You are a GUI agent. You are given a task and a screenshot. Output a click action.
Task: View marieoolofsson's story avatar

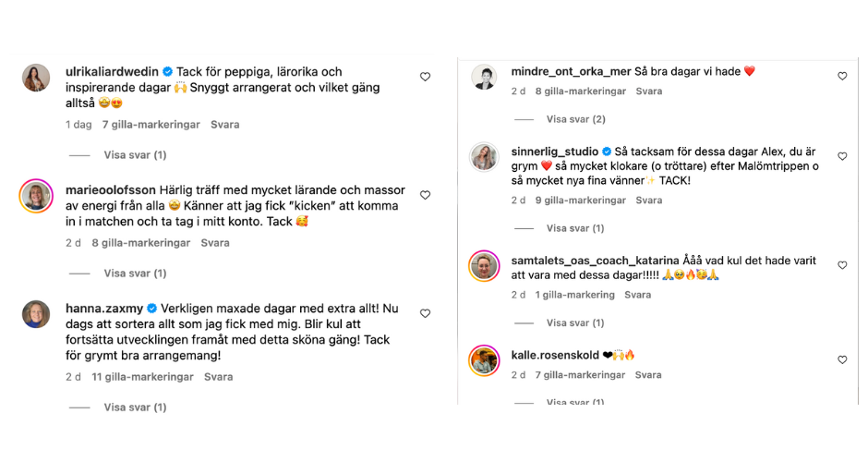point(36,195)
